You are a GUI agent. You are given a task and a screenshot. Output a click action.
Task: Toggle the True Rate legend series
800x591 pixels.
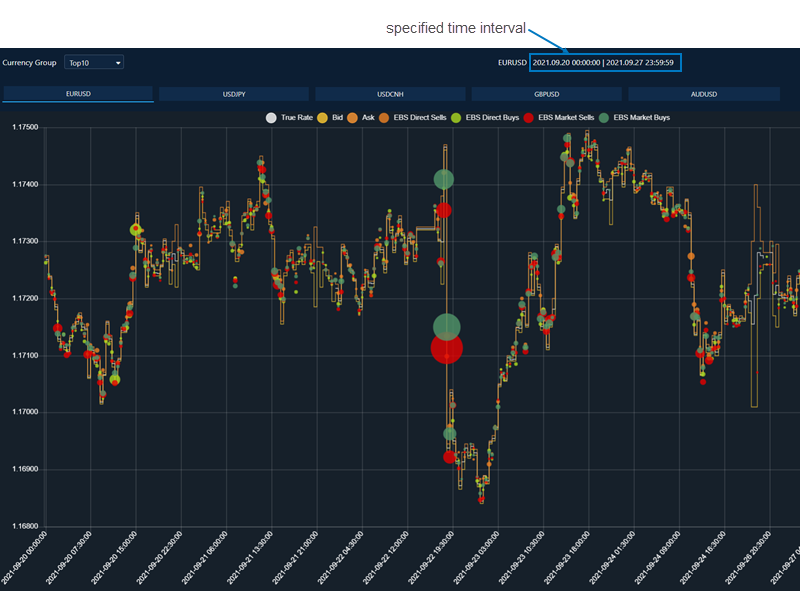[271, 118]
